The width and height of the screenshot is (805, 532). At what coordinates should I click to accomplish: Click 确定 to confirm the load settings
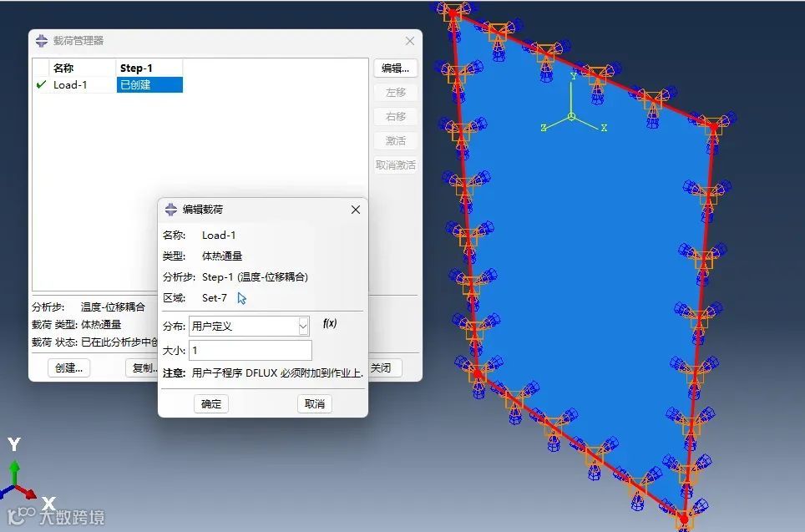click(x=210, y=403)
